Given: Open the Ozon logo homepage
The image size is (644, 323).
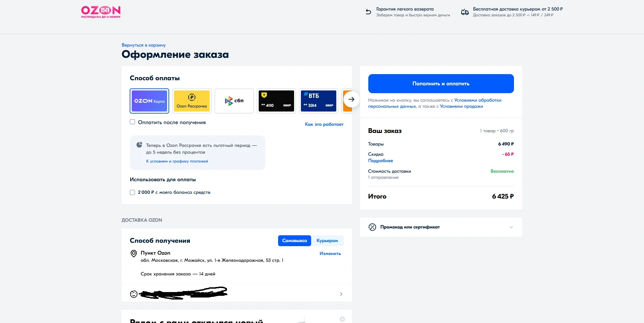Looking at the screenshot, I should pos(101,12).
